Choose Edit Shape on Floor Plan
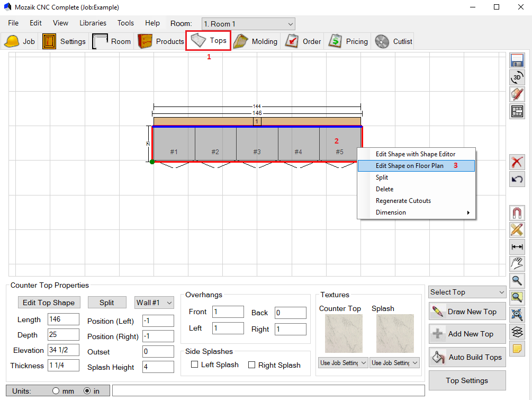This screenshot has width=532, height=400. (409, 166)
